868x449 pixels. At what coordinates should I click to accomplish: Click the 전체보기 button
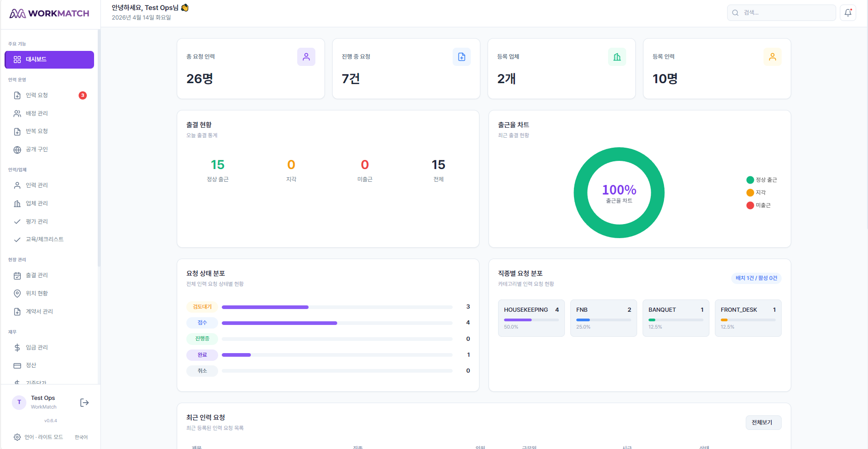pos(763,422)
